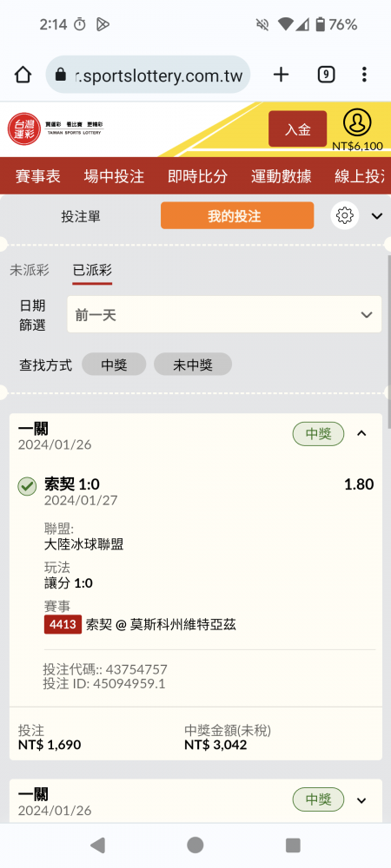The image size is (391, 868).
Task: Tap the Android back navigation button
Action: point(97,845)
